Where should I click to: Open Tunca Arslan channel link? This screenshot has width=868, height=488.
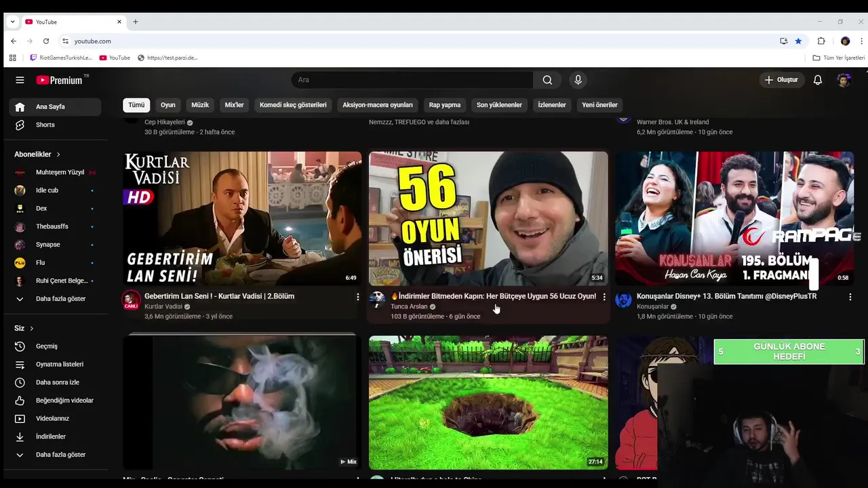409,306
